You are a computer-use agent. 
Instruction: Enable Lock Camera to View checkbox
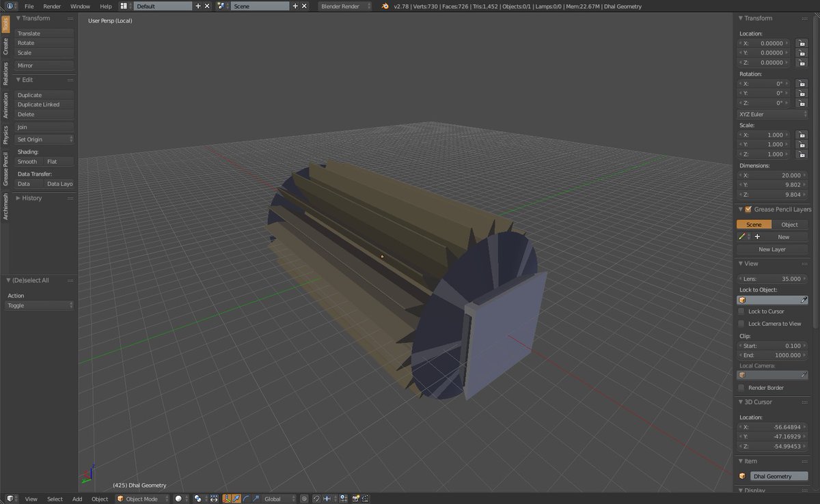click(741, 324)
